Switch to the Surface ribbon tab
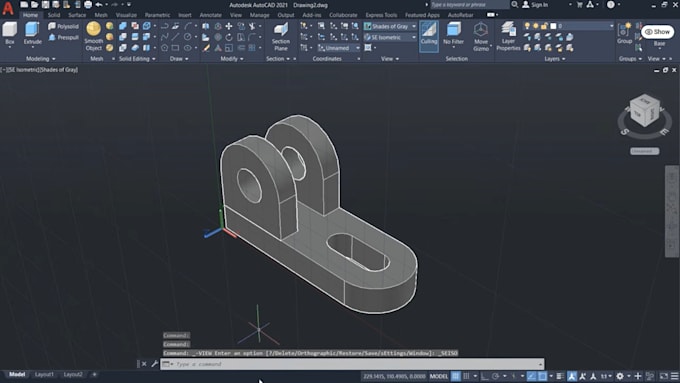 (77, 15)
